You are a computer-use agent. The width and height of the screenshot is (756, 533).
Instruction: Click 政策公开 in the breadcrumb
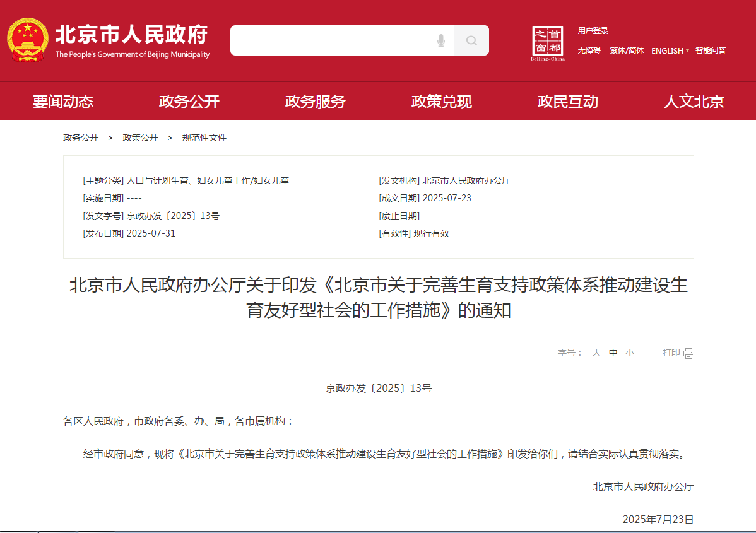[x=140, y=138]
